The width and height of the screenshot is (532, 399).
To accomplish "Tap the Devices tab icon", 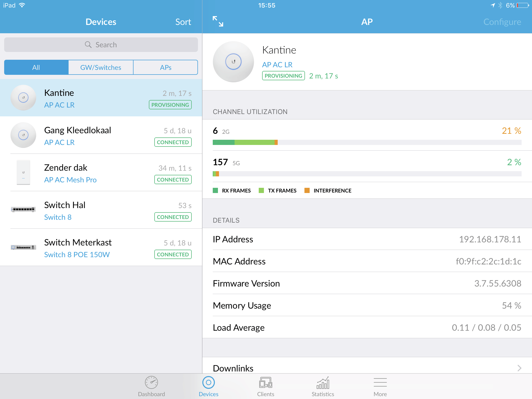I will 208,383.
